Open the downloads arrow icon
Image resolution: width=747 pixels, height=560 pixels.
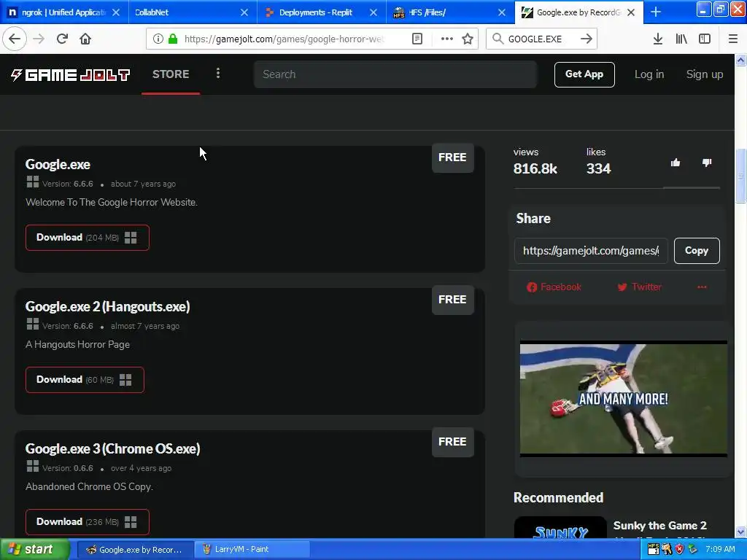pyautogui.click(x=658, y=39)
